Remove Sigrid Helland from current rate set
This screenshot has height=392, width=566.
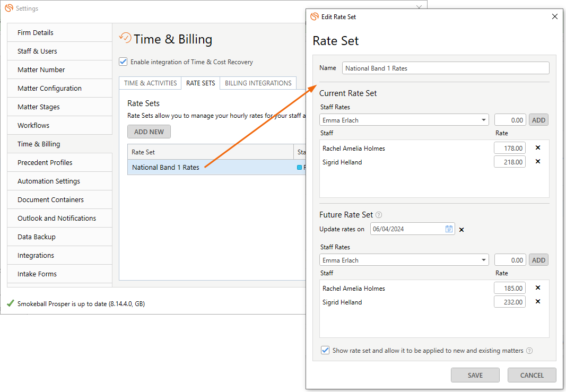[x=537, y=161]
